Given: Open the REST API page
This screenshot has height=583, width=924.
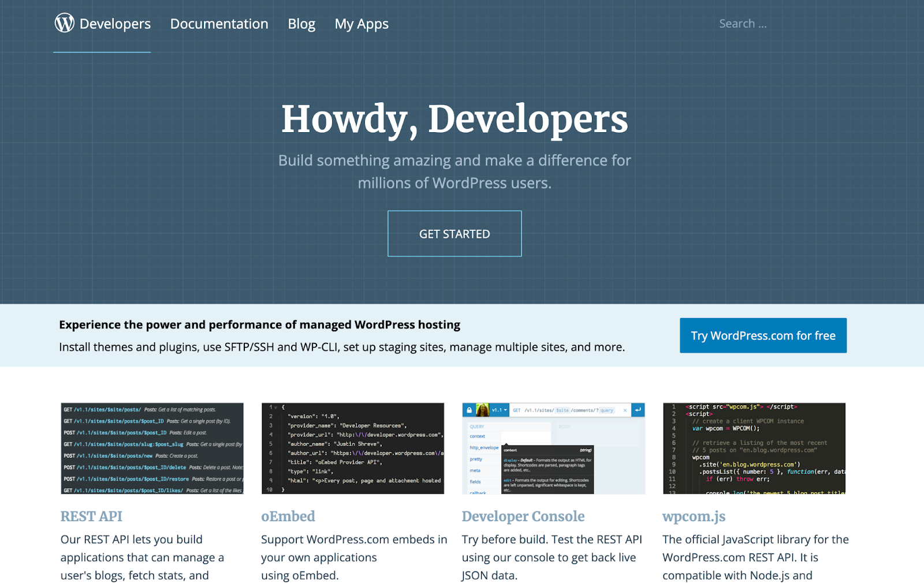Looking at the screenshot, I should [x=91, y=516].
